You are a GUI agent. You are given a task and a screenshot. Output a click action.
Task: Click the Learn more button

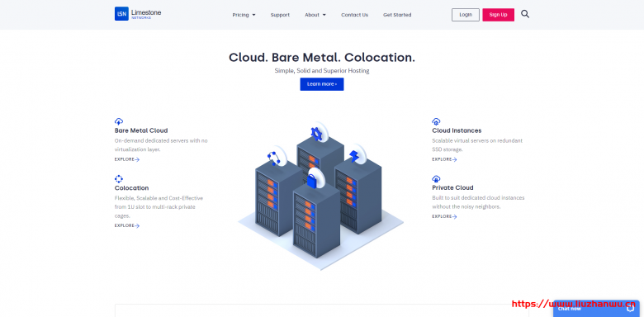(322, 84)
